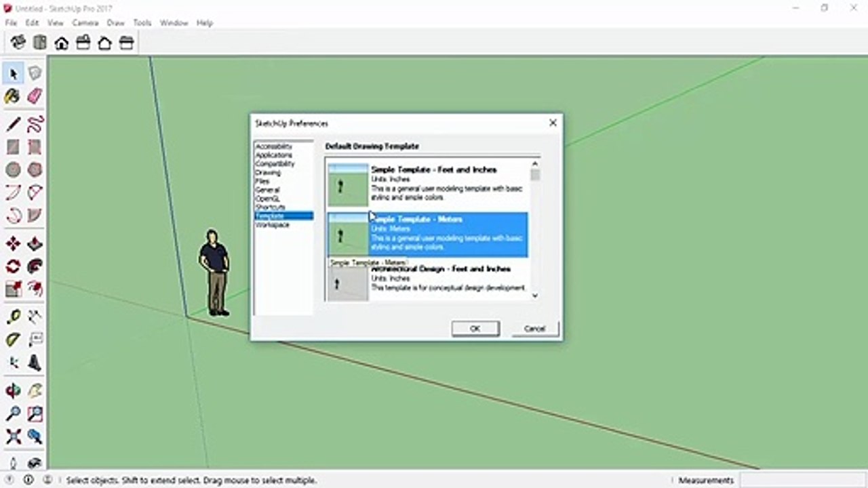
Task: Click Cancel in SketchUp Preferences
Action: point(534,328)
